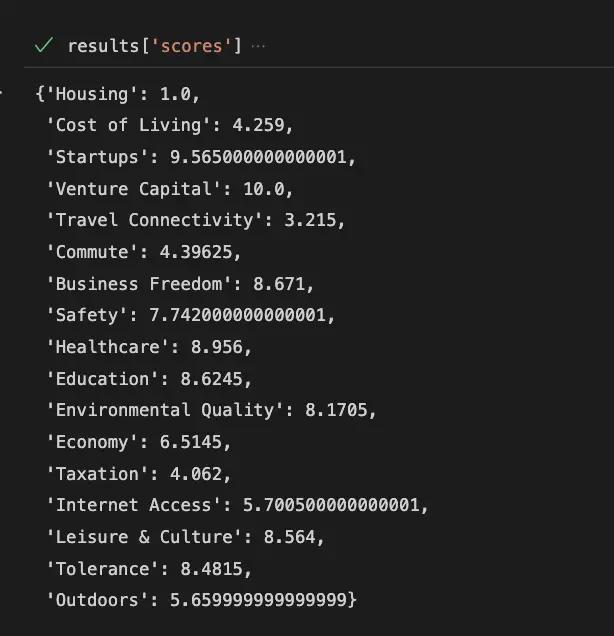This screenshot has width=614, height=636.
Task: Click the 'Startups' score output line
Action: click(201, 157)
